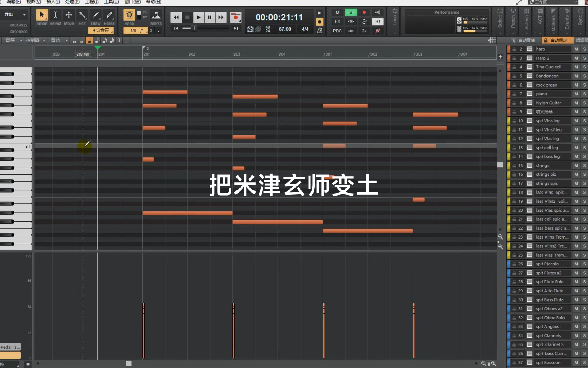Start playback with the Play button
This screenshot has height=368, width=588.
198,17
